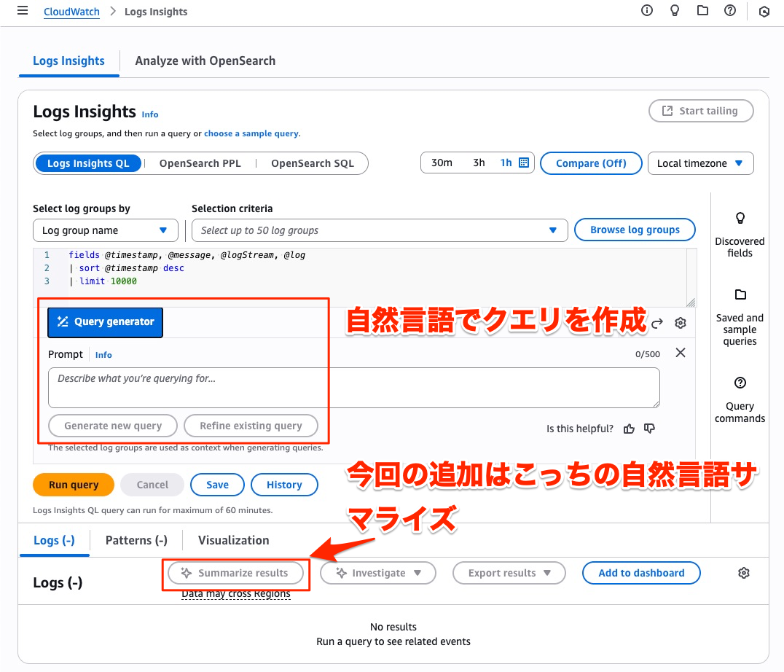Expand the Select up to 50 log groups dropdown
The image size is (784, 672).
tap(380, 230)
